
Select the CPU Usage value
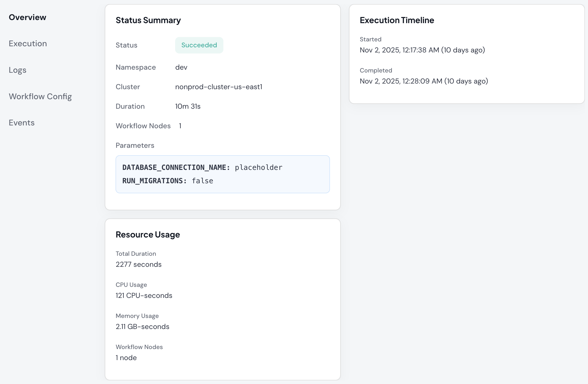(x=144, y=295)
